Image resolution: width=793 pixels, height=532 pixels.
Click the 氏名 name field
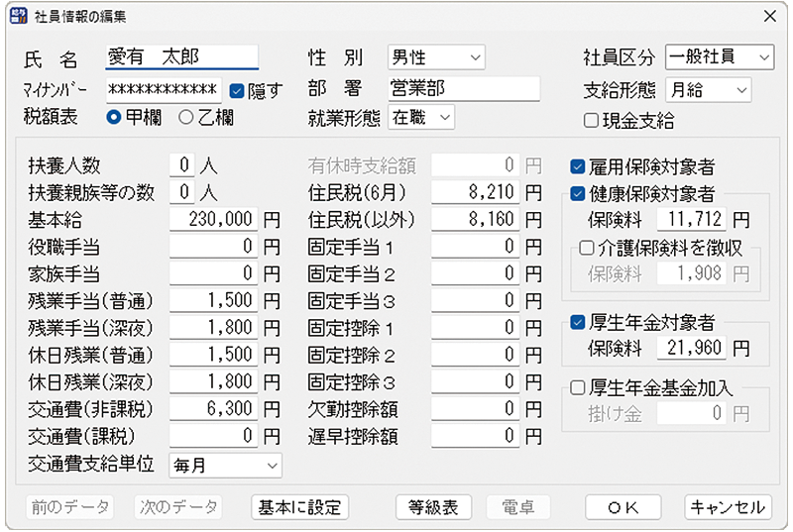(x=181, y=57)
